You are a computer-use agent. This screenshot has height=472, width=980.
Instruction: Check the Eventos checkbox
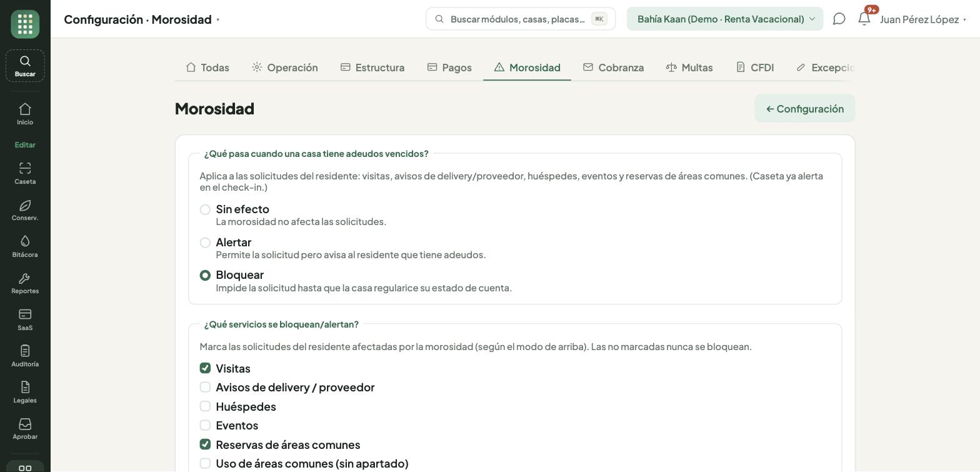point(205,425)
